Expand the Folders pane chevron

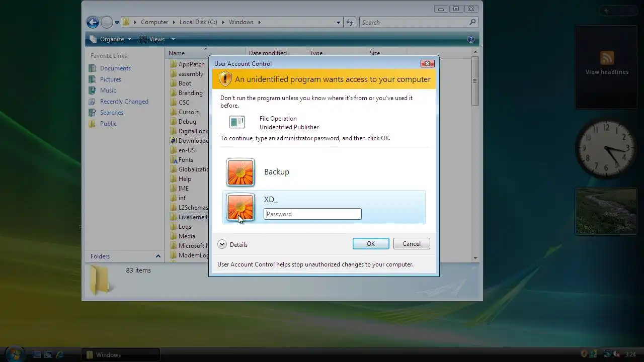pyautogui.click(x=158, y=256)
